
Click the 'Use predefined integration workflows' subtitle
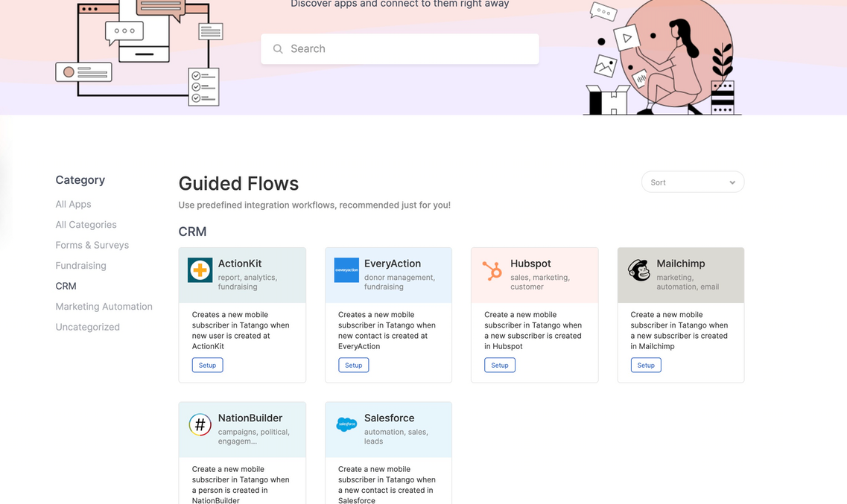coord(314,205)
